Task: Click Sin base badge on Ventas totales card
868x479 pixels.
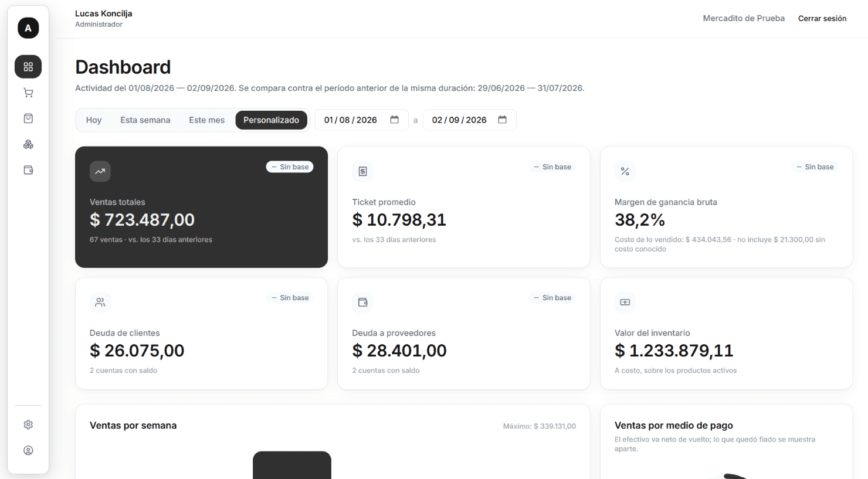Action: pos(290,167)
